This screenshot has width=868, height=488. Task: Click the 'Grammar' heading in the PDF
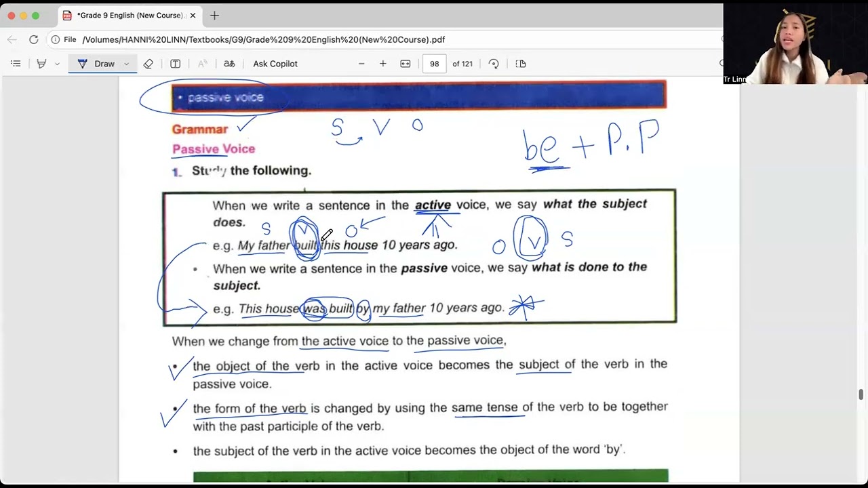point(200,129)
